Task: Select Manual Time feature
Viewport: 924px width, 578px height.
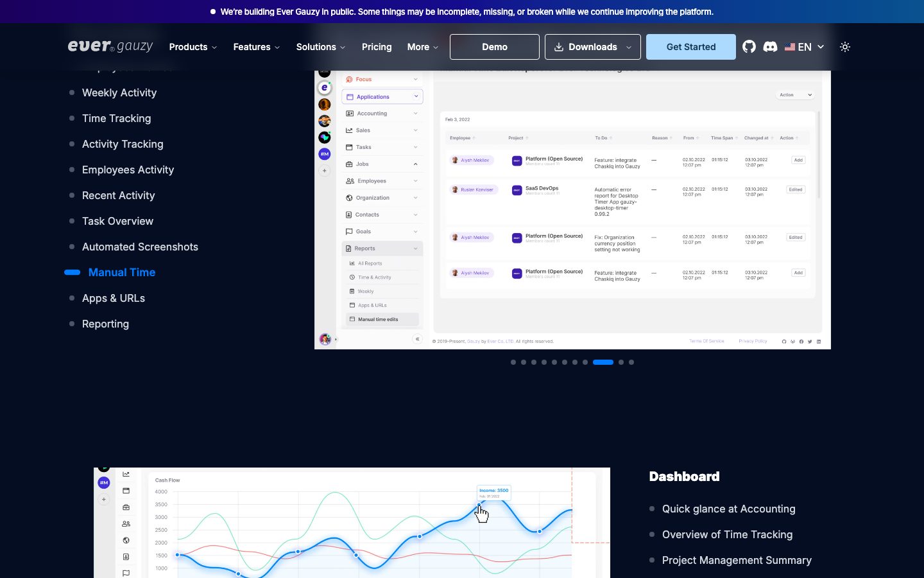Action: click(x=122, y=272)
